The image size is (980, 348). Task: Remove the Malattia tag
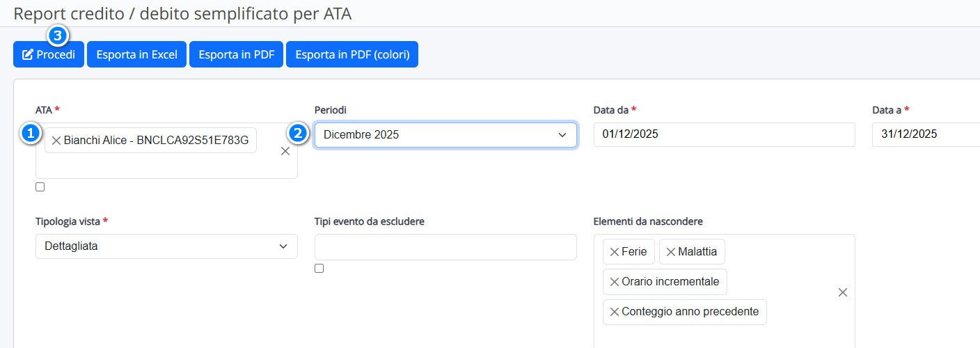click(x=670, y=252)
